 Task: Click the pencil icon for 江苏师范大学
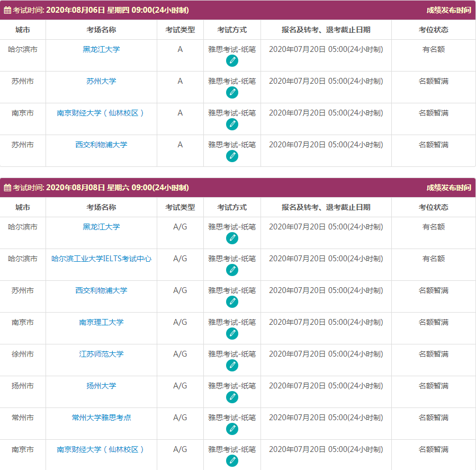point(232,365)
